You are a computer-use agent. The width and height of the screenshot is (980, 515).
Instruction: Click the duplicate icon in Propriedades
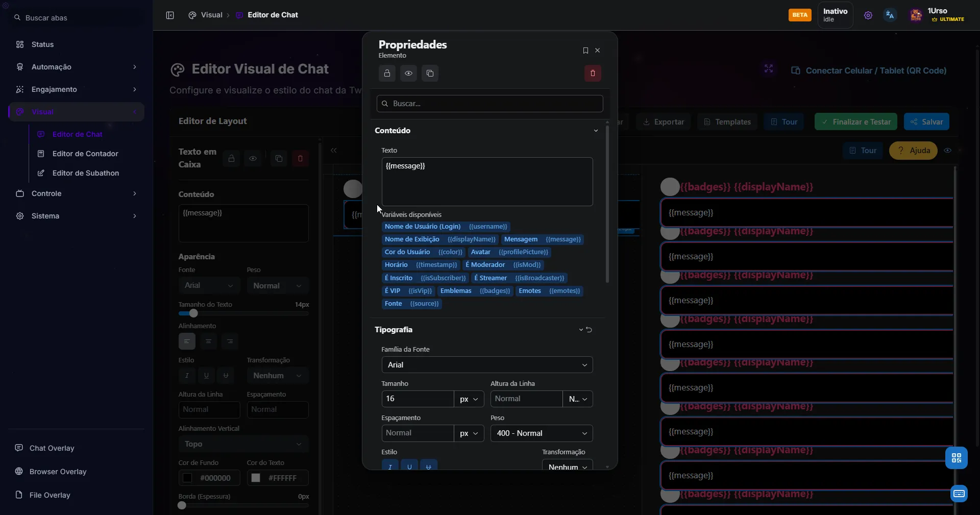430,73
